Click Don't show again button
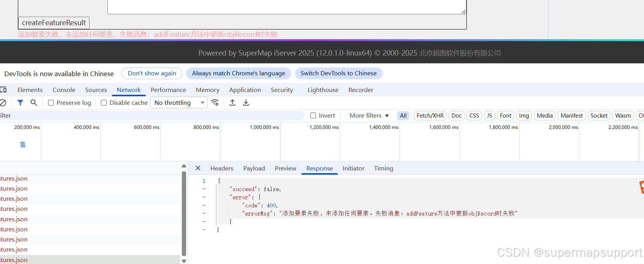 coord(152,73)
